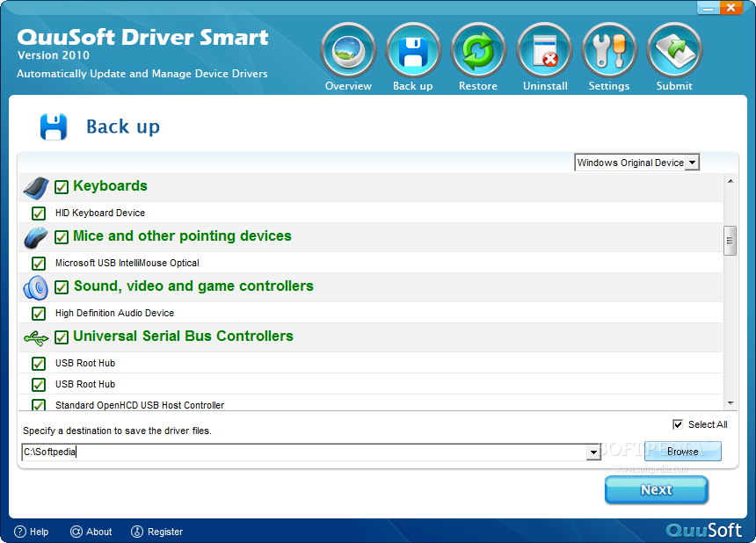Select Sound, video and game controllers heading
756x543 pixels.
point(193,286)
